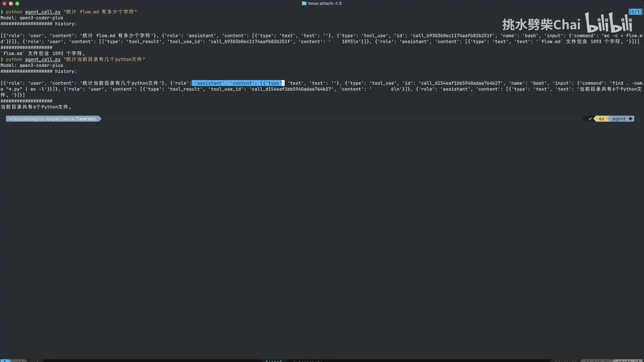Image resolution: width=644 pixels, height=362 pixels.
Task: Click the underlined agent_call.py in the second command
Action: [x=43, y=60]
